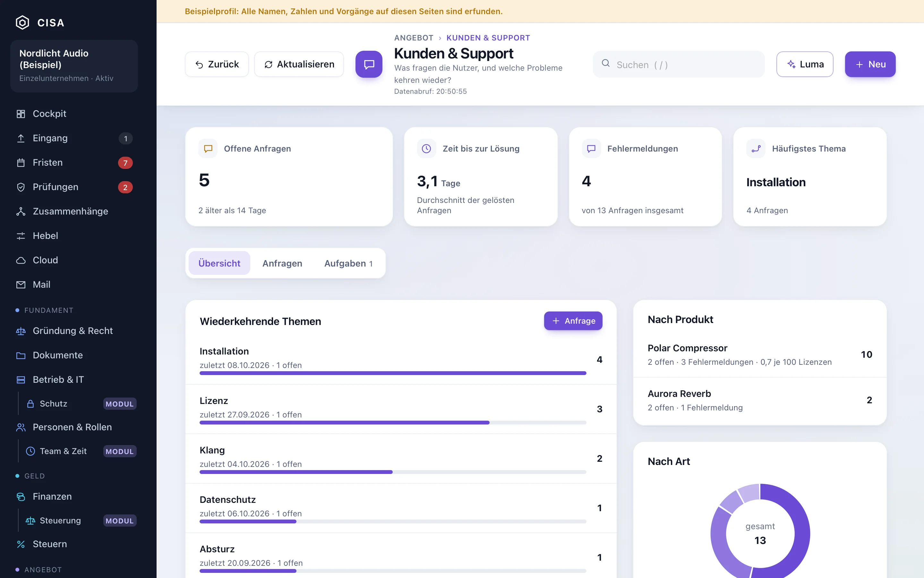Open the Schutz lock module
Viewport: 924px width, 578px height.
pos(80,404)
